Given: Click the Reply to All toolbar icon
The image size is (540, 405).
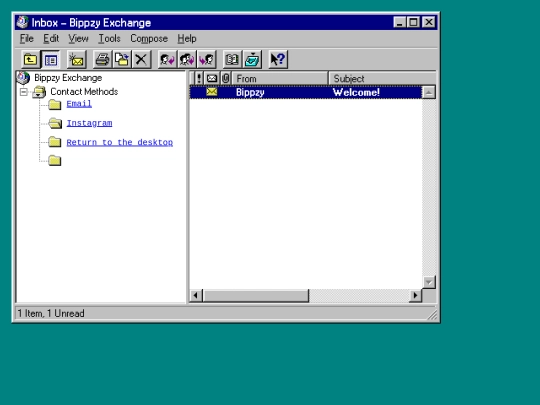Looking at the screenshot, I should 187,60.
